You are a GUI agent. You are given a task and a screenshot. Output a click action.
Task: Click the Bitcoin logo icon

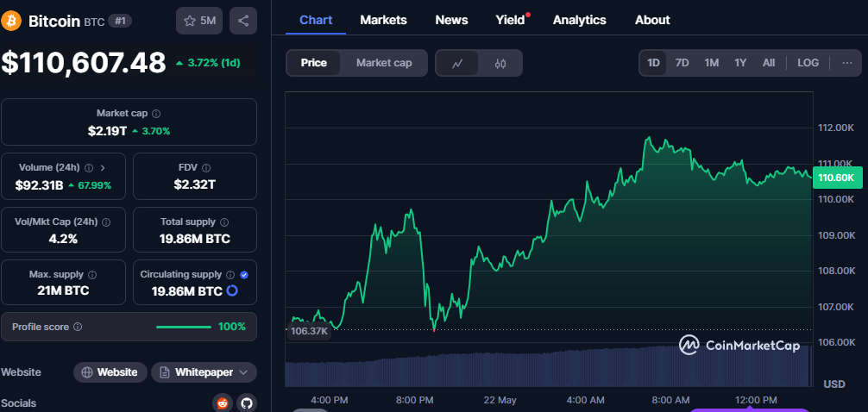11,21
